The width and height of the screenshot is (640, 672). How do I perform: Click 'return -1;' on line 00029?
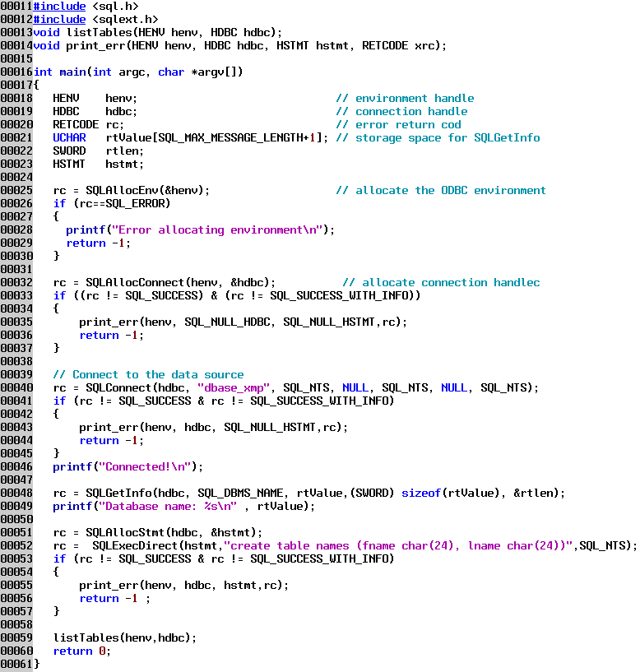(x=99, y=243)
